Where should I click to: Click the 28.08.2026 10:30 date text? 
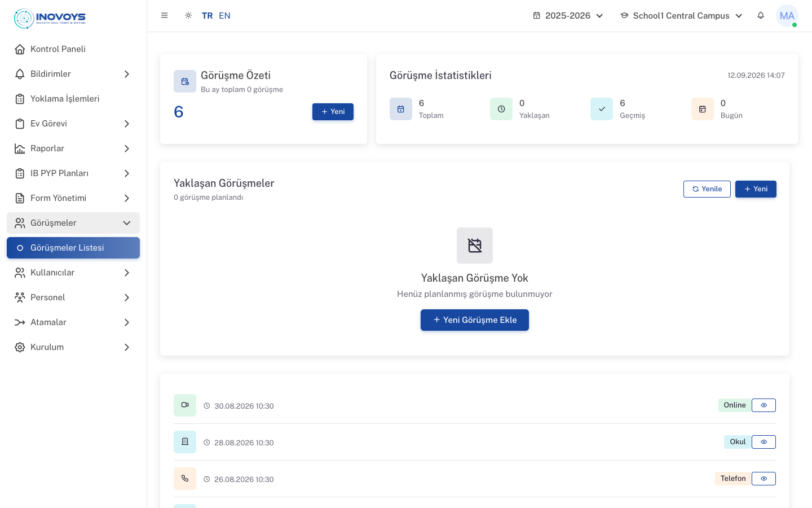[244, 443]
